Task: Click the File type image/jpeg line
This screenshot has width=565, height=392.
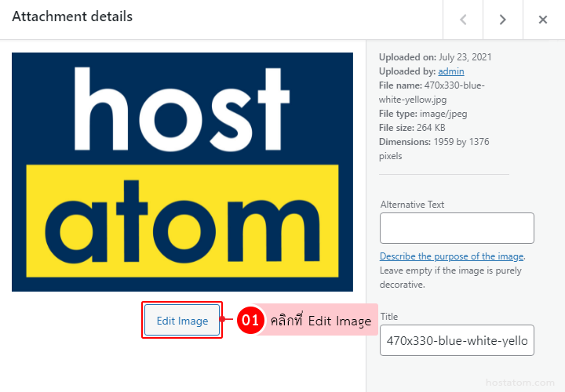Action: point(423,114)
